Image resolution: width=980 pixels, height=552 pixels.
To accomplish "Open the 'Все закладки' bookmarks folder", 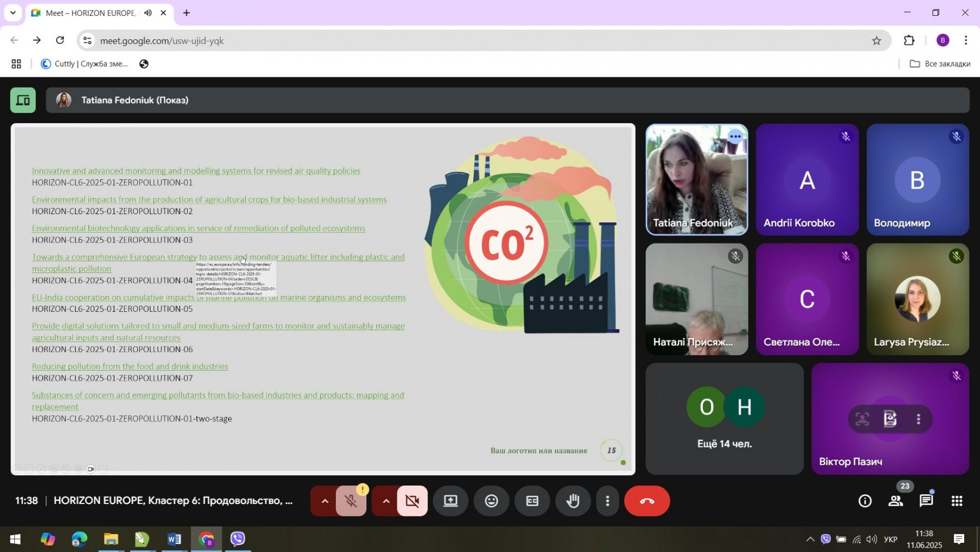I will pyautogui.click(x=940, y=64).
